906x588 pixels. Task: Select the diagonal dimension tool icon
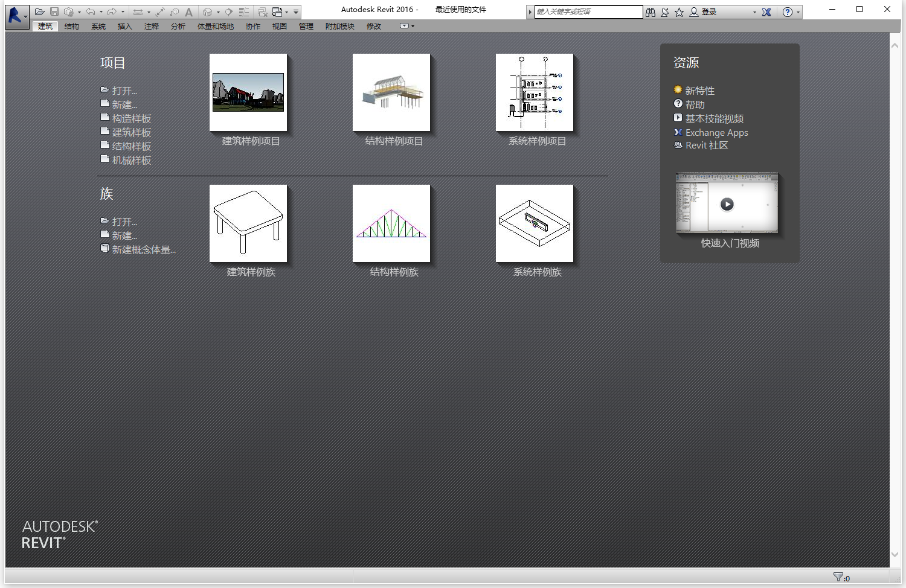tap(160, 12)
